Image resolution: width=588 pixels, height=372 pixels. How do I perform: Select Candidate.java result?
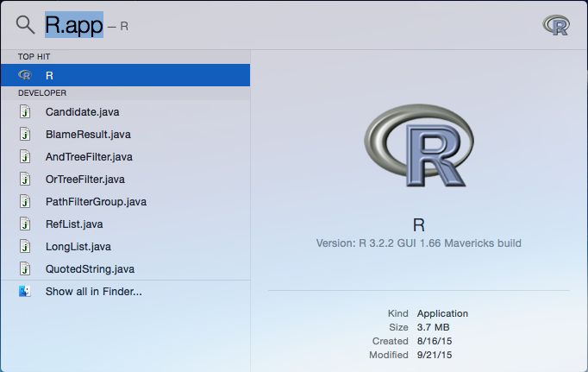[x=125, y=112]
